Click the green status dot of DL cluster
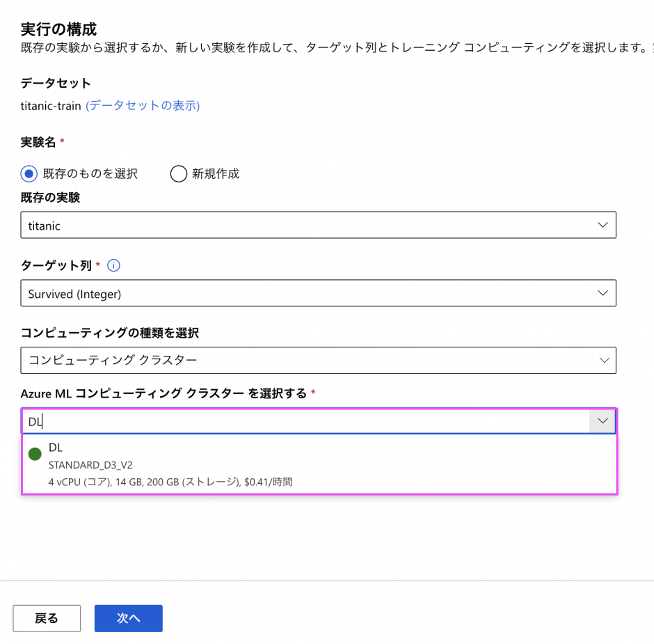This screenshot has height=644, width=654. [x=35, y=455]
